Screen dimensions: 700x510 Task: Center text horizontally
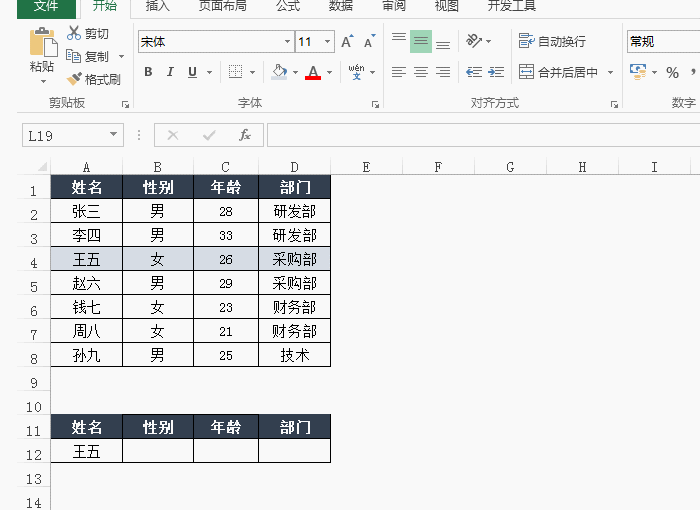tap(421, 72)
